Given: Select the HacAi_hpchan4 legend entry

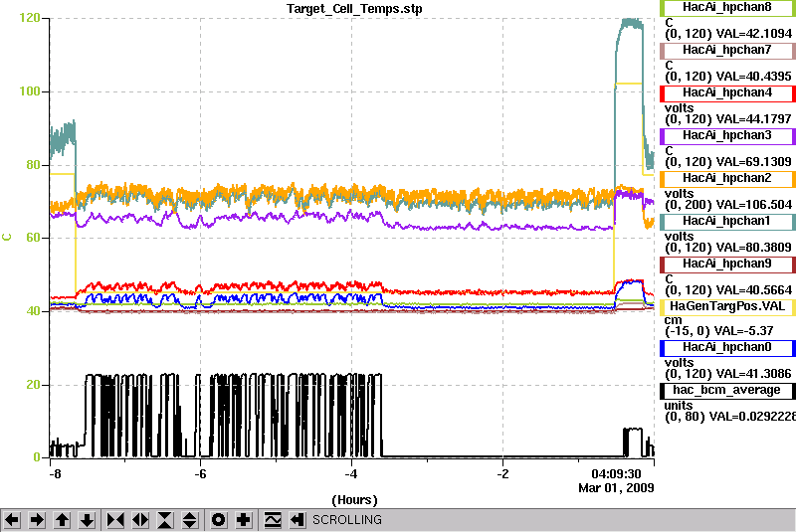Looking at the screenshot, I should tap(727, 93).
